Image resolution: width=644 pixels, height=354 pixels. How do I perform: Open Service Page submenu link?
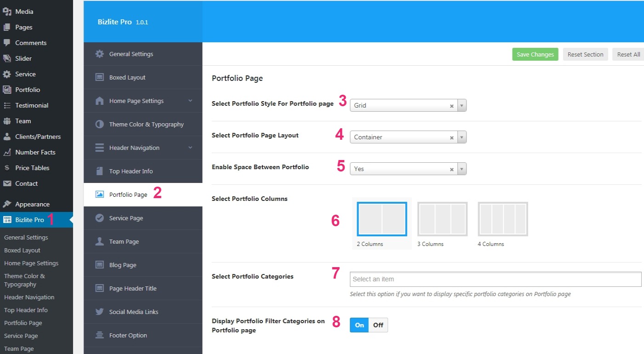click(21, 336)
